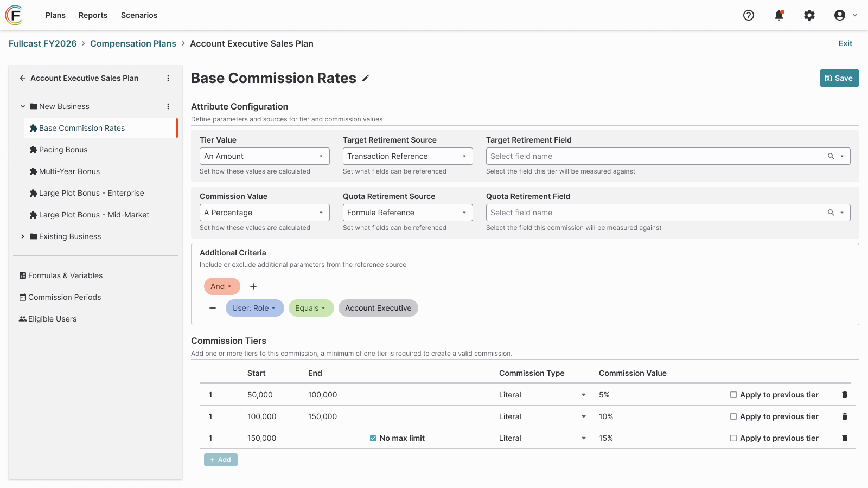Screen dimensions: 868x488
Task: Open Account Executive Sales Plan kebab menu
Action: point(168,78)
